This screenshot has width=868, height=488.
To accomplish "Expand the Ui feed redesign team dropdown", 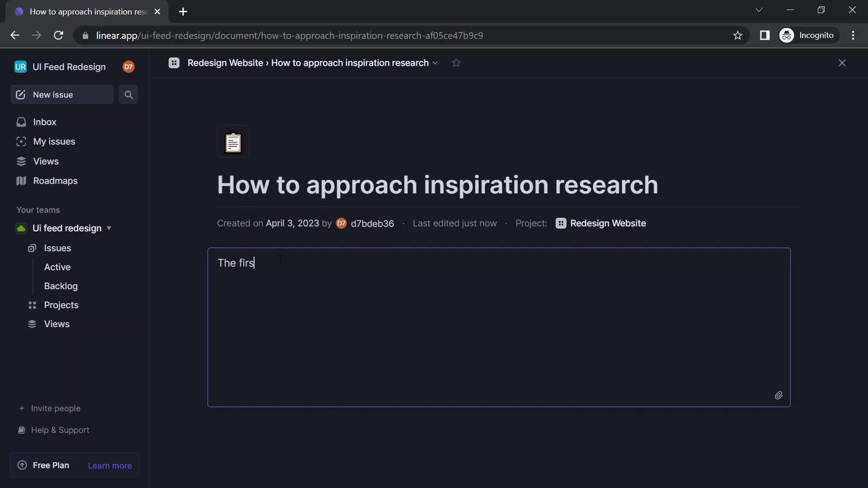I will pyautogui.click(x=110, y=228).
